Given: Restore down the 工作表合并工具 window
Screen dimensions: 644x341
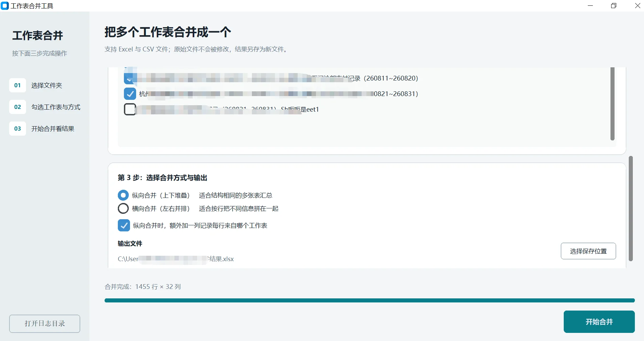Looking at the screenshot, I should [614, 6].
